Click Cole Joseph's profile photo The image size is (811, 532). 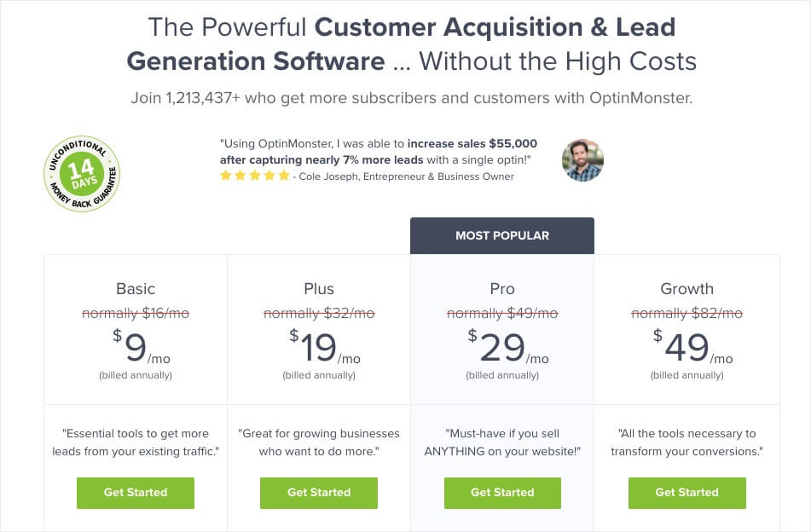[582, 160]
